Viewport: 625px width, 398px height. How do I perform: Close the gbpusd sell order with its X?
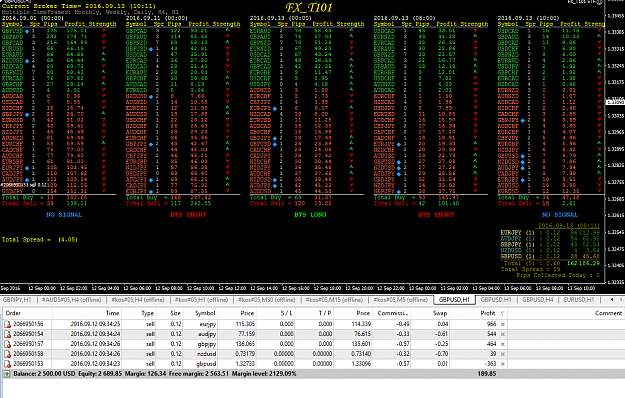[503, 364]
